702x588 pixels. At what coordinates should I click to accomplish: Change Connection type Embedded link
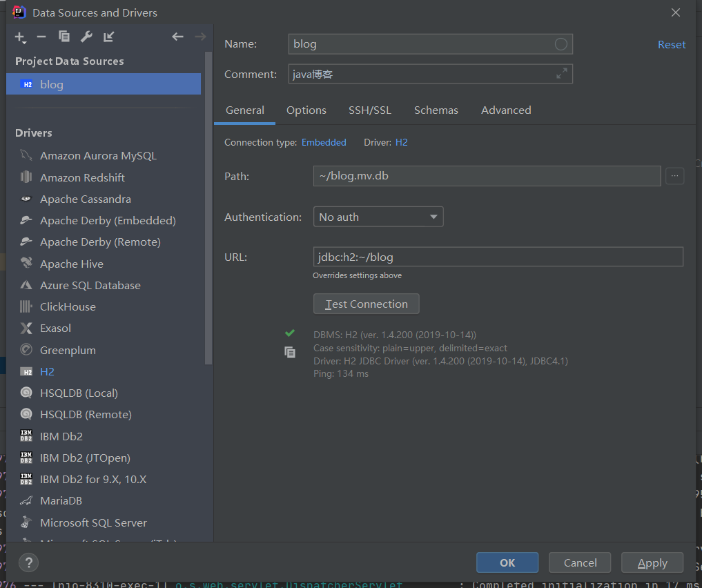tap(324, 142)
